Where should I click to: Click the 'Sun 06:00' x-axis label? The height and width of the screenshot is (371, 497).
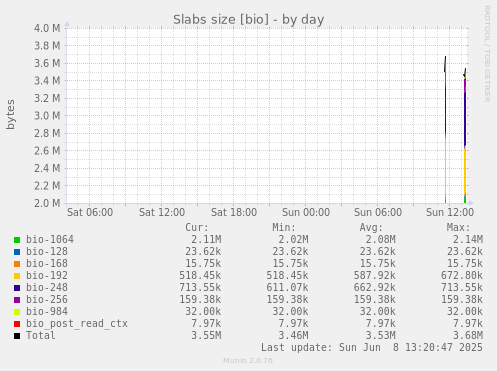(x=378, y=212)
